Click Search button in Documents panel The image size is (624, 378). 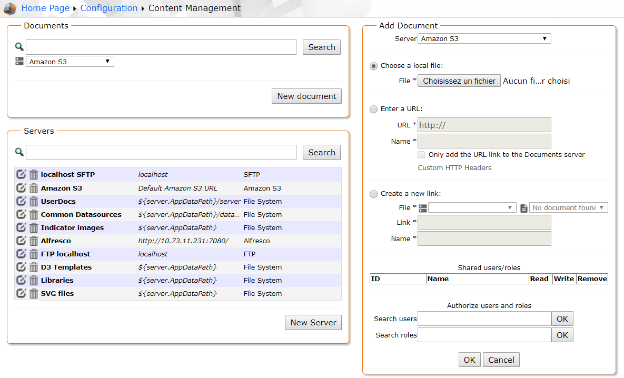[322, 47]
